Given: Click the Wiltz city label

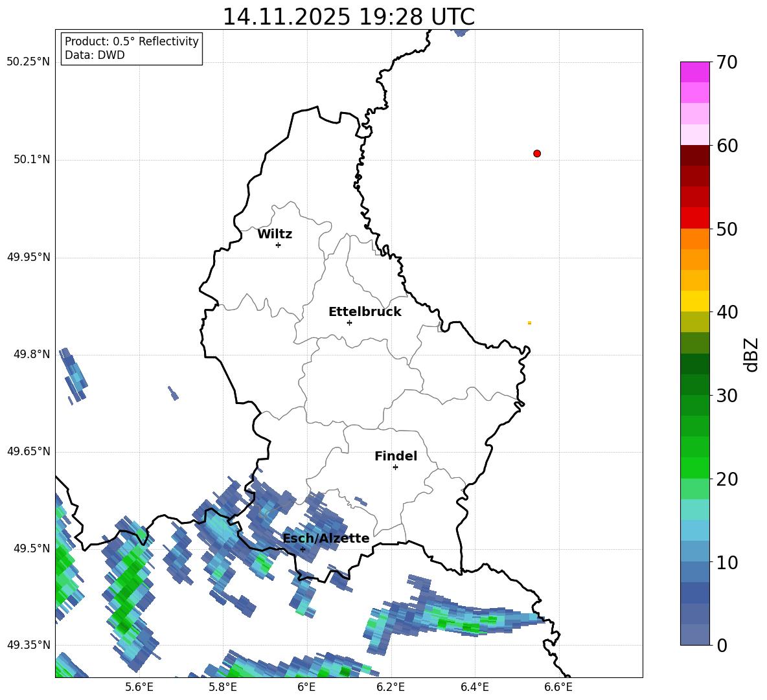Looking at the screenshot, I should [x=275, y=234].
